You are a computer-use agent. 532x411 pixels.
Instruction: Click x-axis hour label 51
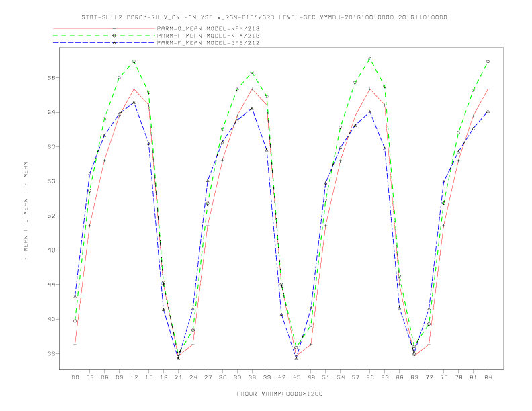326,377
